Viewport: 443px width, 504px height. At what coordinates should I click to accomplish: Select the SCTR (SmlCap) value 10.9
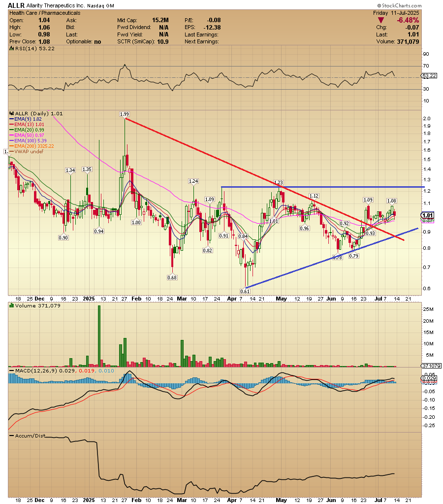163,41
